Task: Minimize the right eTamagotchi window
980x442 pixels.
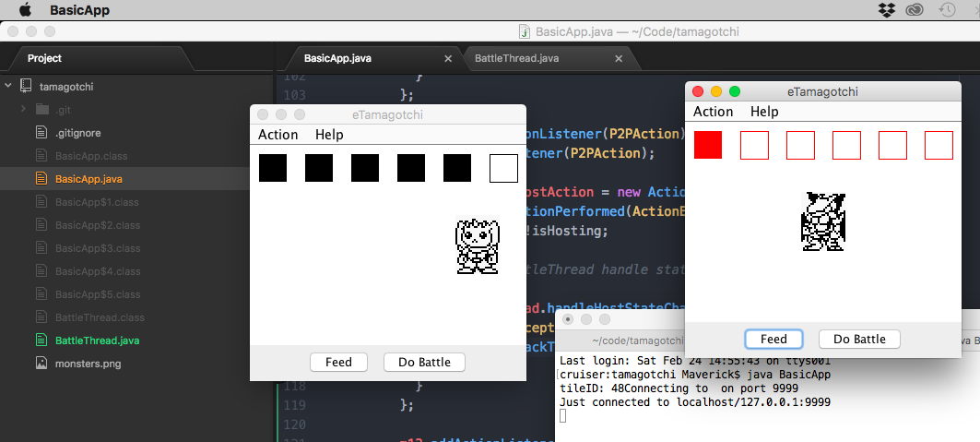Action: [716, 92]
